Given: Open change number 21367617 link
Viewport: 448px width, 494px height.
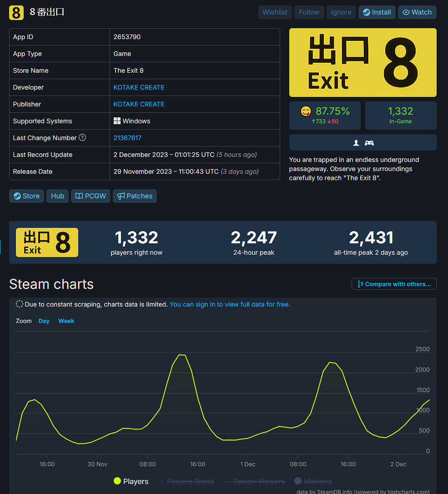Looking at the screenshot, I should [127, 138].
